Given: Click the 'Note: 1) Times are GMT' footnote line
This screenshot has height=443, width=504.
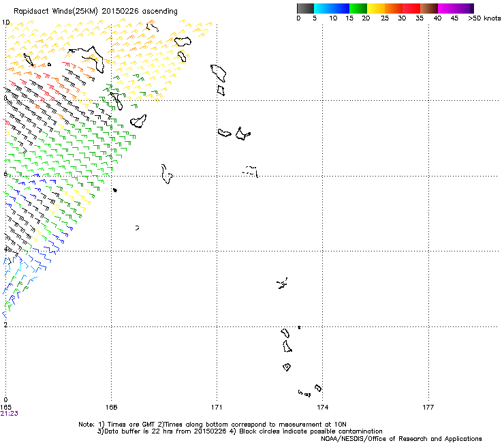Looking at the screenshot, I should [x=212, y=425].
